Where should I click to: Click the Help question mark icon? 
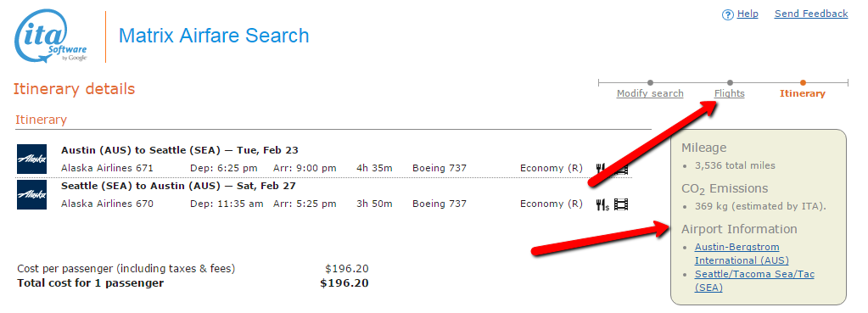tap(728, 15)
